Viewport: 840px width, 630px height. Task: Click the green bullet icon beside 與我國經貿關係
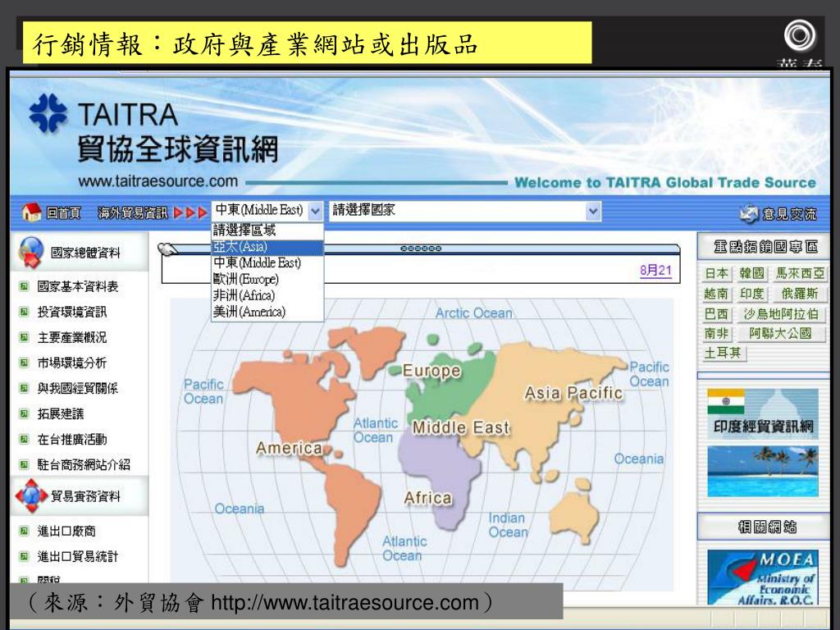[24, 388]
